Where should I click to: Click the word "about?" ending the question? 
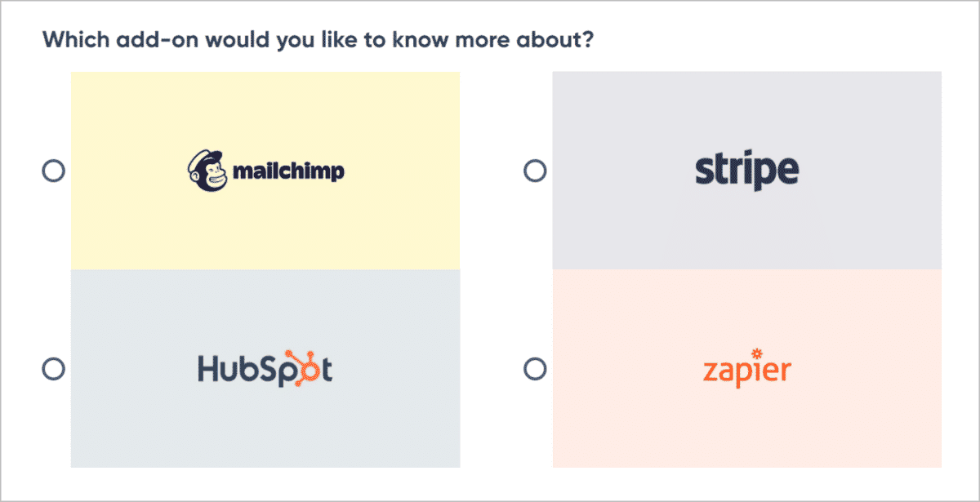click(562, 39)
